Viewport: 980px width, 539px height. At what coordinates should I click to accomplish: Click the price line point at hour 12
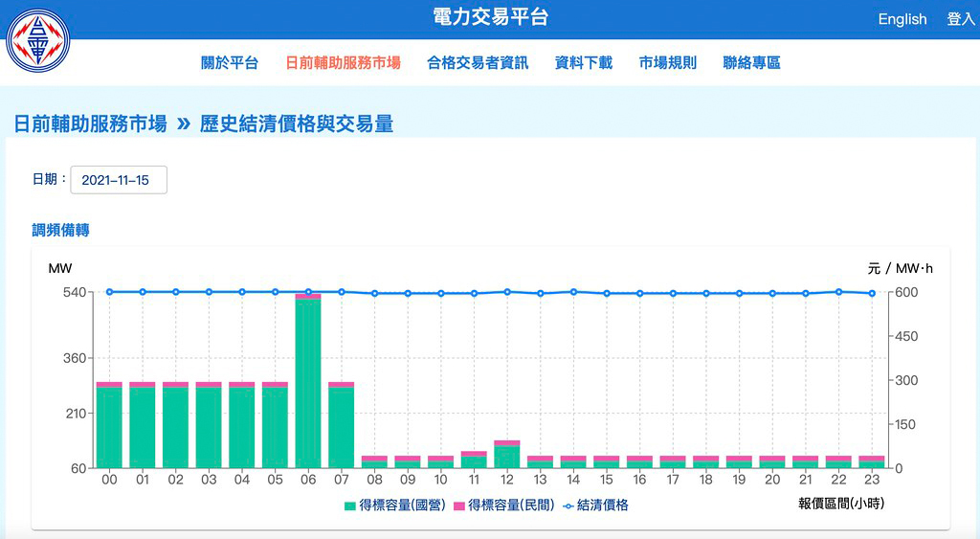click(507, 292)
